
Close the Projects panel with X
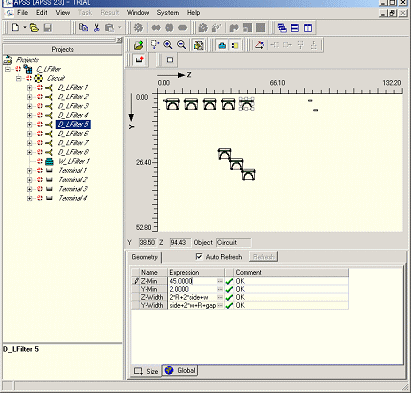pos(119,40)
